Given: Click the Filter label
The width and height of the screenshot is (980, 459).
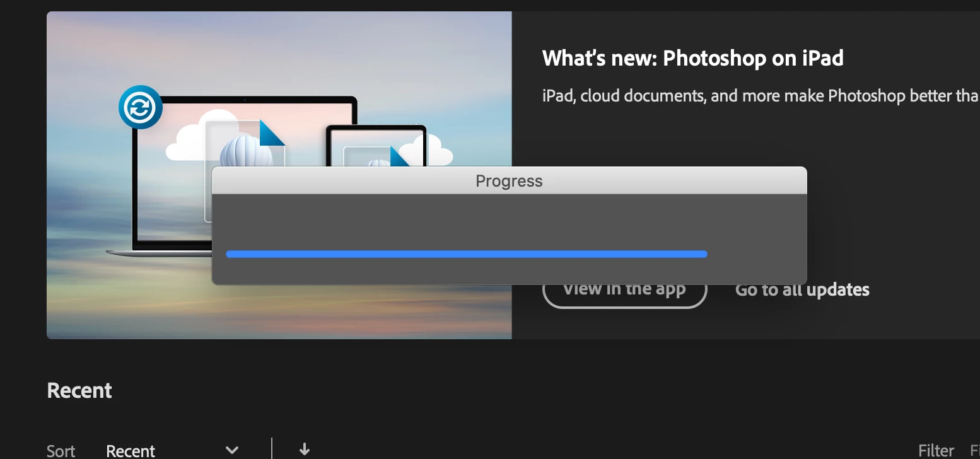Looking at the screenshot, I should coord(936,450).
